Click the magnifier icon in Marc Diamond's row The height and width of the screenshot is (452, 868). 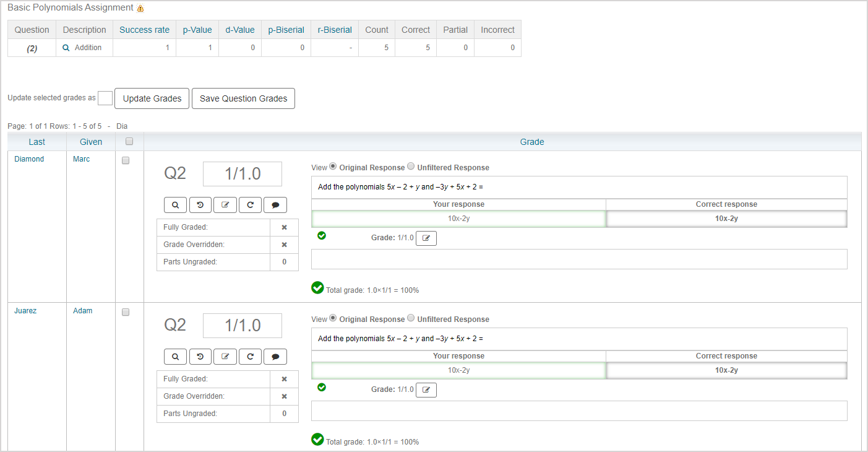[176, 205]
